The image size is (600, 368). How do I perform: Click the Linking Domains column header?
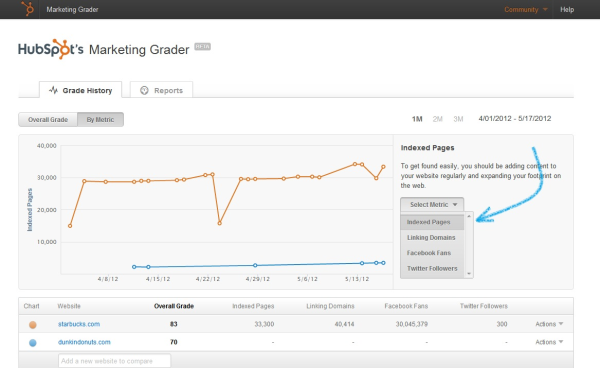(x=330, y=306)
